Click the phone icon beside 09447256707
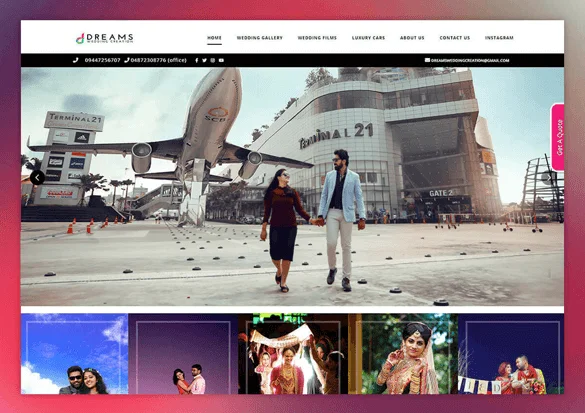Image resolution: width=585 pixels, height=413 pixels. (x=76, y=60)
